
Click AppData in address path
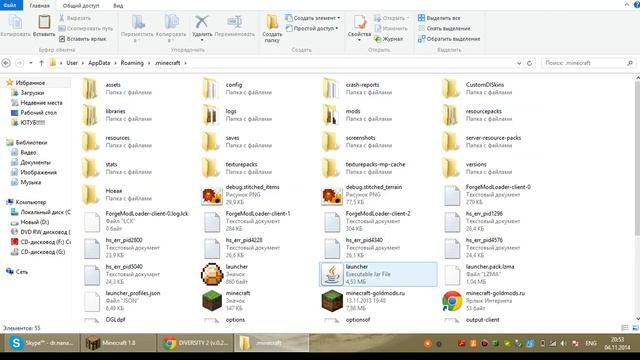99,63
